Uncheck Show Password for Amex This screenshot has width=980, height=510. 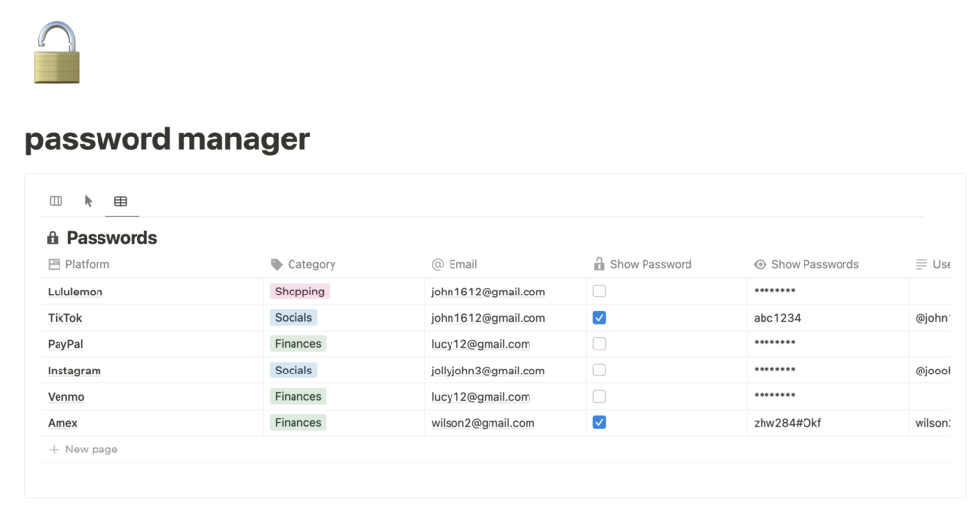point(599,422)
